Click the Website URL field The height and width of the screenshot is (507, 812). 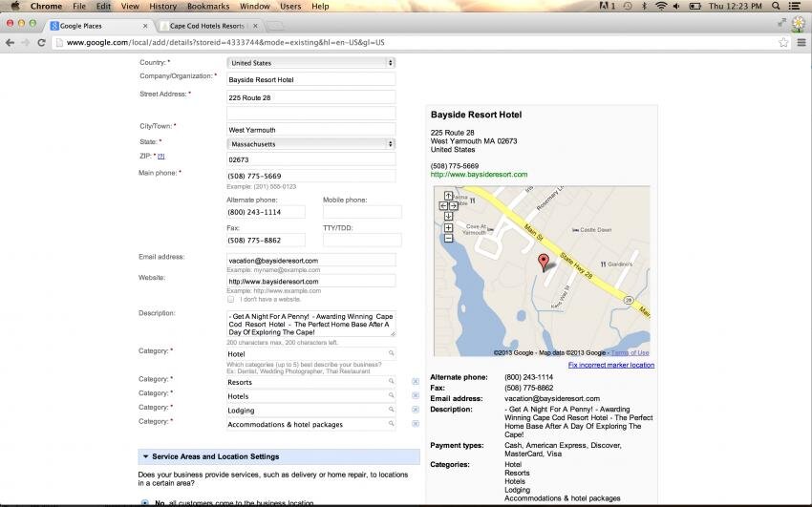[310, 281]
